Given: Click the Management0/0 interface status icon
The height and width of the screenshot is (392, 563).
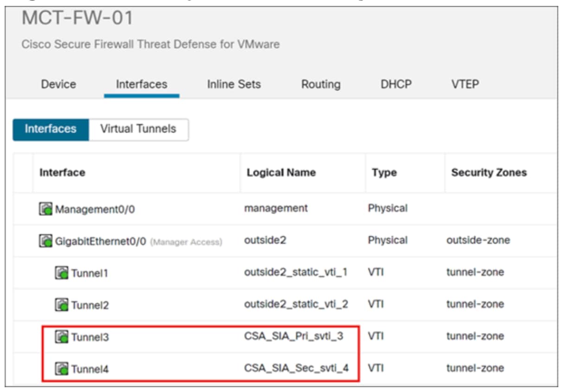Looking at the screenshot, I should tap(45, 209).
